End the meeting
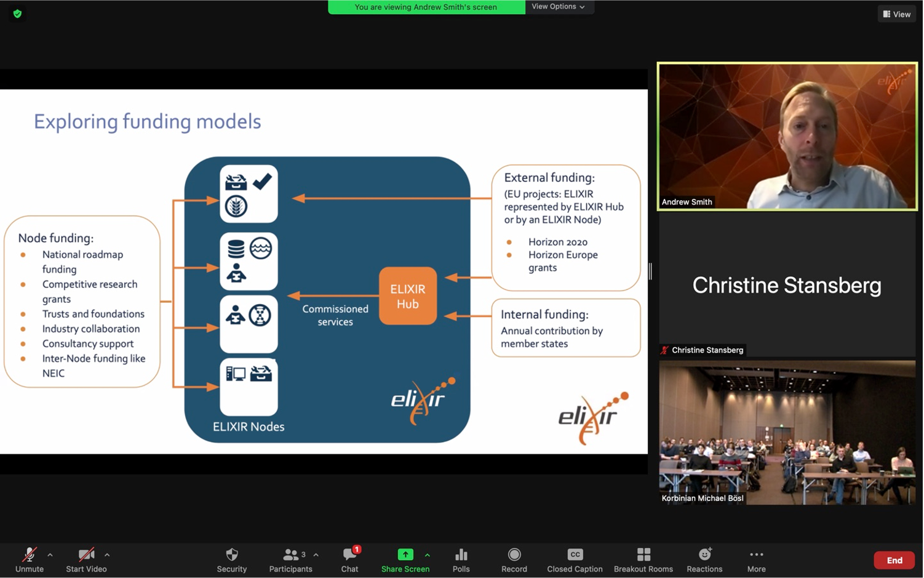Viewport: 924px width, 578px height. pos(893,560)
